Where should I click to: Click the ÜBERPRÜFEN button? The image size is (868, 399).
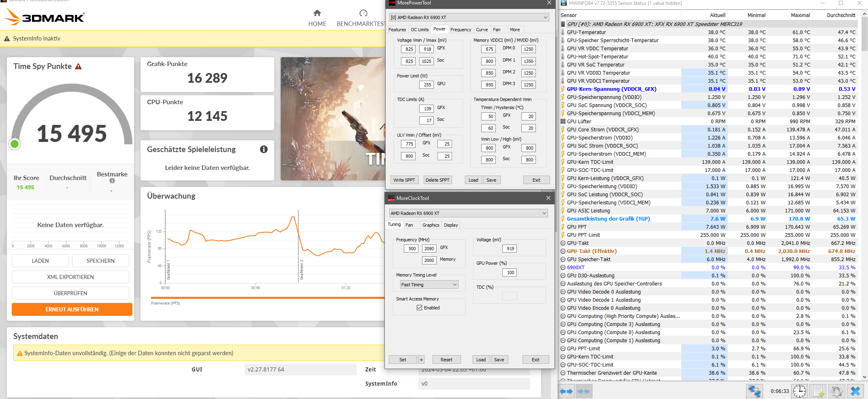(70, 293)
